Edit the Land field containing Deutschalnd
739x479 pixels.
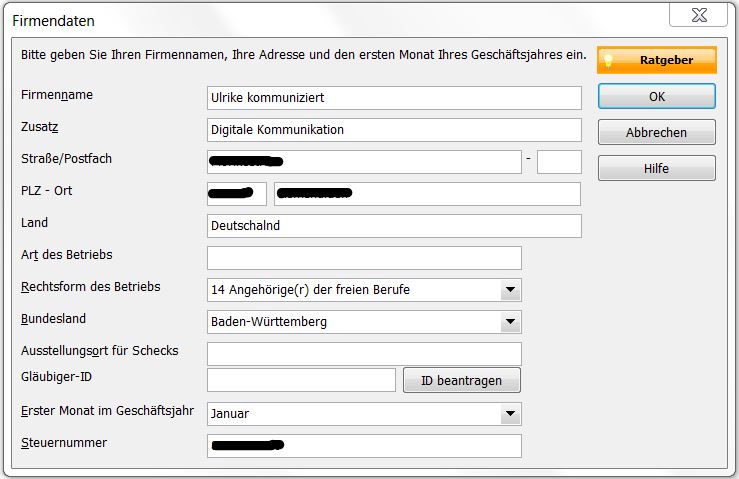tap(394, 226)
